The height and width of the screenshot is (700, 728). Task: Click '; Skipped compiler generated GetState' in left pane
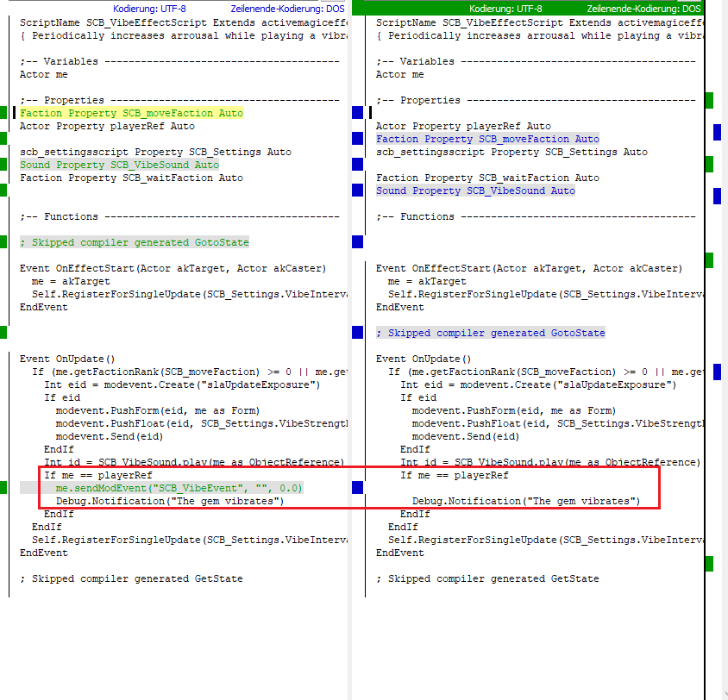tap(131, 579)
